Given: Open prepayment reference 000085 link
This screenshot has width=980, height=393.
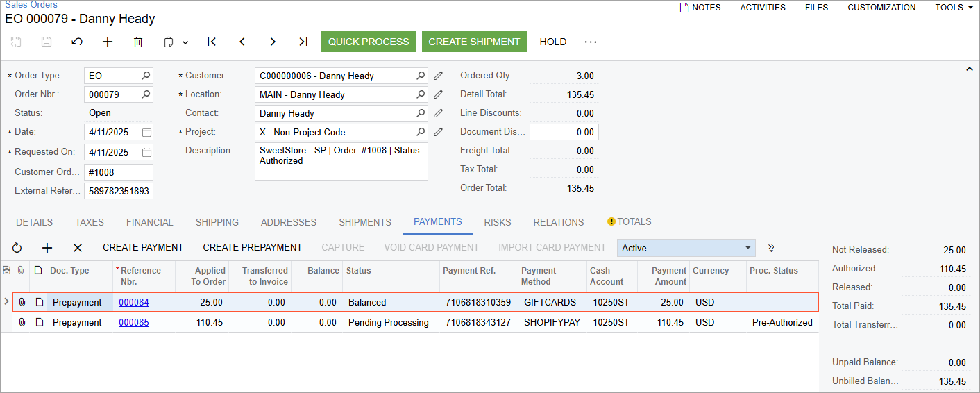Looking at the screenshot, I should point(133,323).
